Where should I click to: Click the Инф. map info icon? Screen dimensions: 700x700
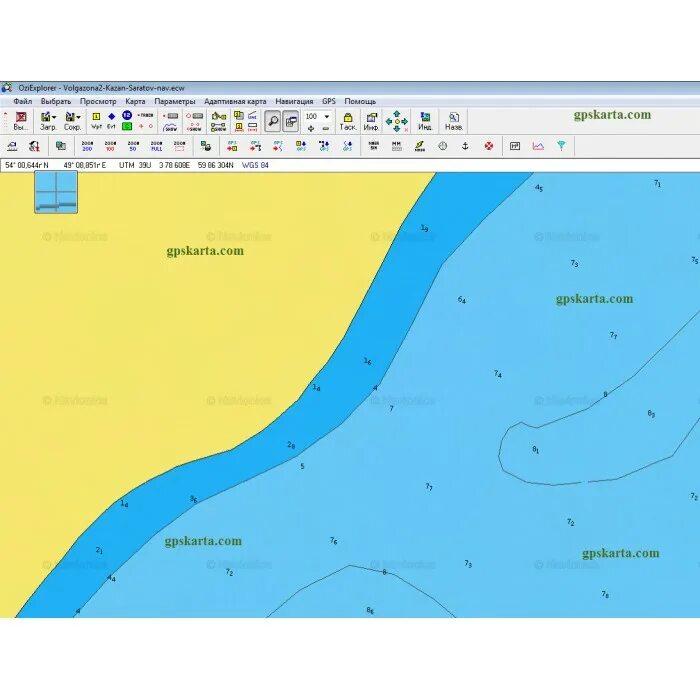371,121
